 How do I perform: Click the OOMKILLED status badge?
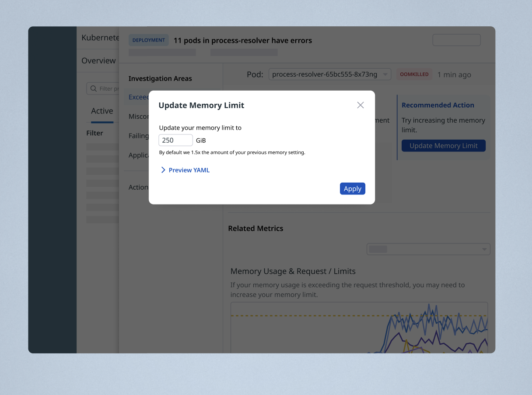click(414, 74)
